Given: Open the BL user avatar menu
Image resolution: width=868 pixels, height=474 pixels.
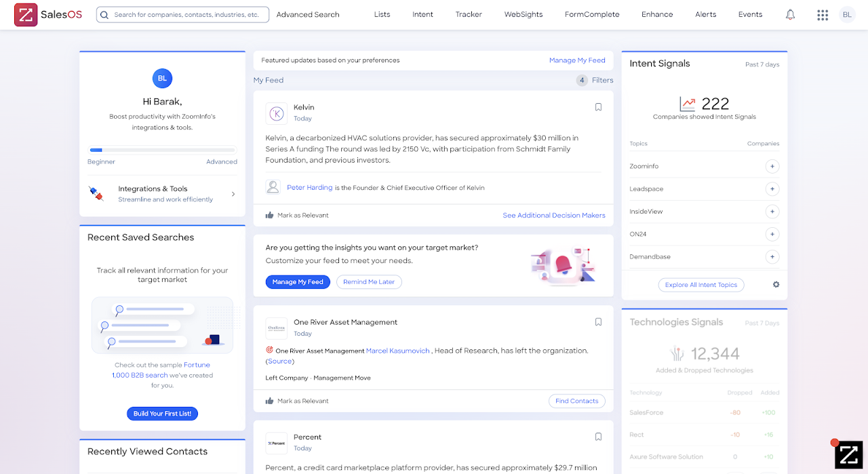Looking at the screenshot, I should coord(847,14).
